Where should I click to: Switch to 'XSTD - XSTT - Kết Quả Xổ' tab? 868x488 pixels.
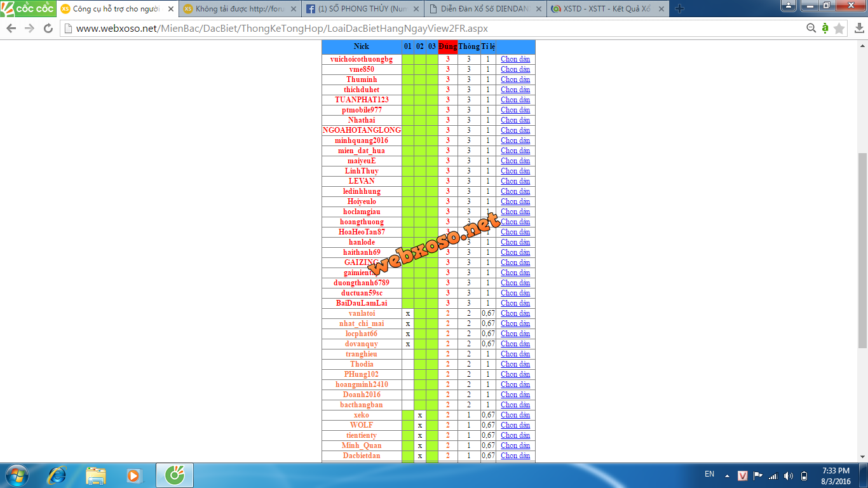607,9
